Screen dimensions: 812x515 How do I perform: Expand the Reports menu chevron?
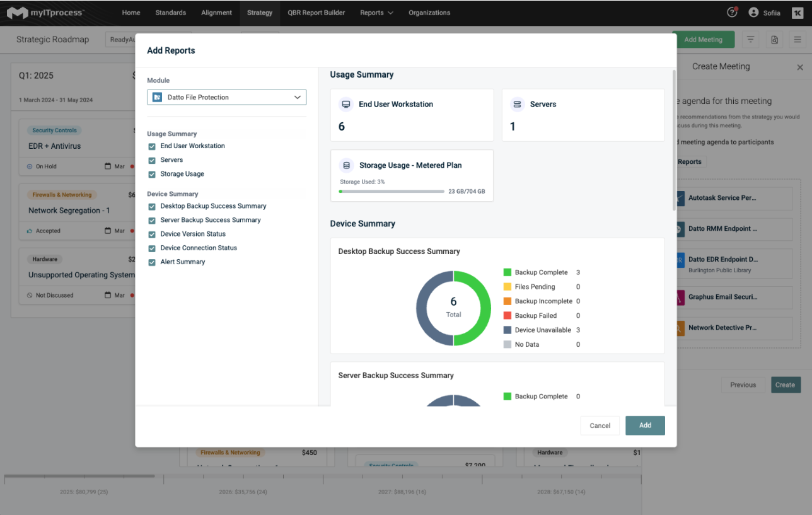pyautogui.click(x=391, y=13)
